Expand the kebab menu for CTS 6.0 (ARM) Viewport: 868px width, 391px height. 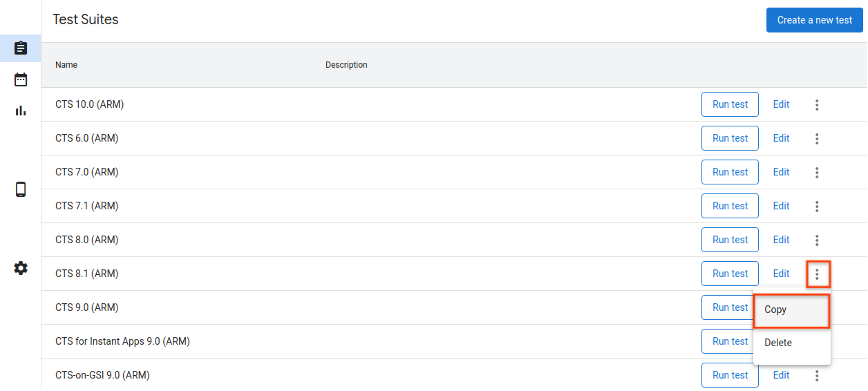[817, 139]
